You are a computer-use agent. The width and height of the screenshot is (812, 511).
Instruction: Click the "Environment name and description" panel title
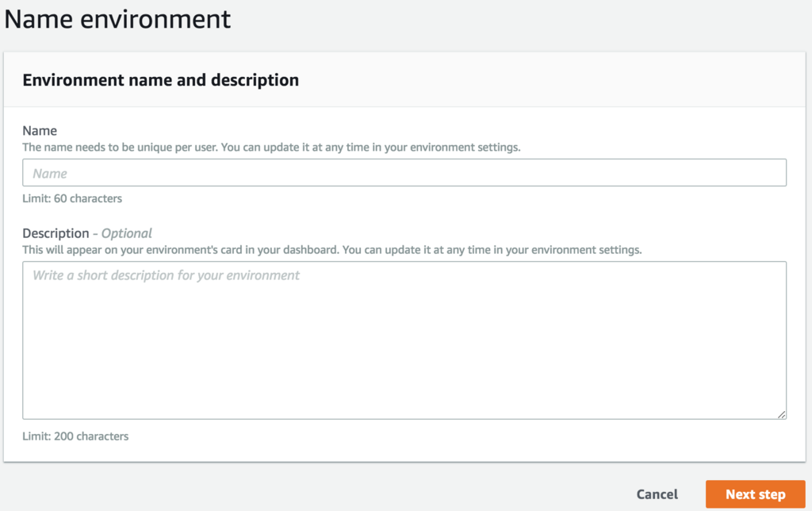click(160, 80)
